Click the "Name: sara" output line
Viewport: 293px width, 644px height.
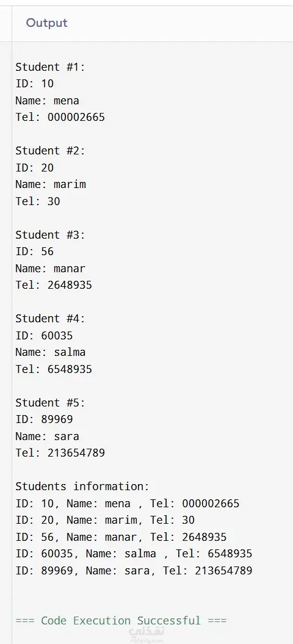(47, 436)
